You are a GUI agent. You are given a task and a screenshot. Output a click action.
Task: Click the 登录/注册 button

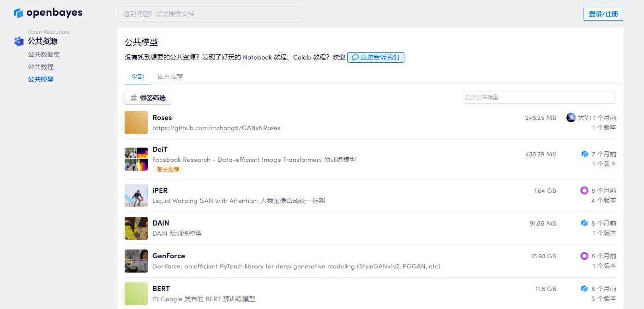603,14
